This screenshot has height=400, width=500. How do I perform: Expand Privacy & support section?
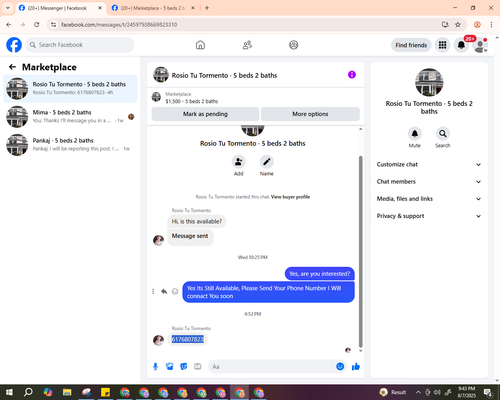point(429,216)
